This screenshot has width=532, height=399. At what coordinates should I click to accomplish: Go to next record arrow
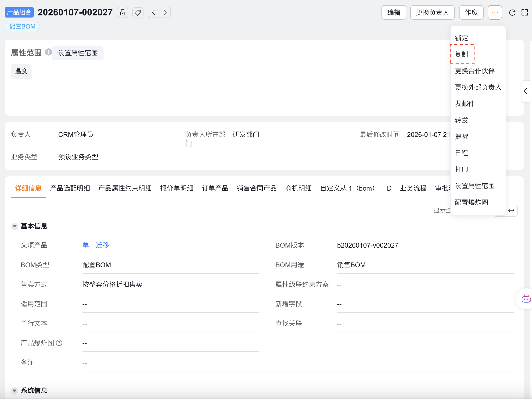(165, 13)
